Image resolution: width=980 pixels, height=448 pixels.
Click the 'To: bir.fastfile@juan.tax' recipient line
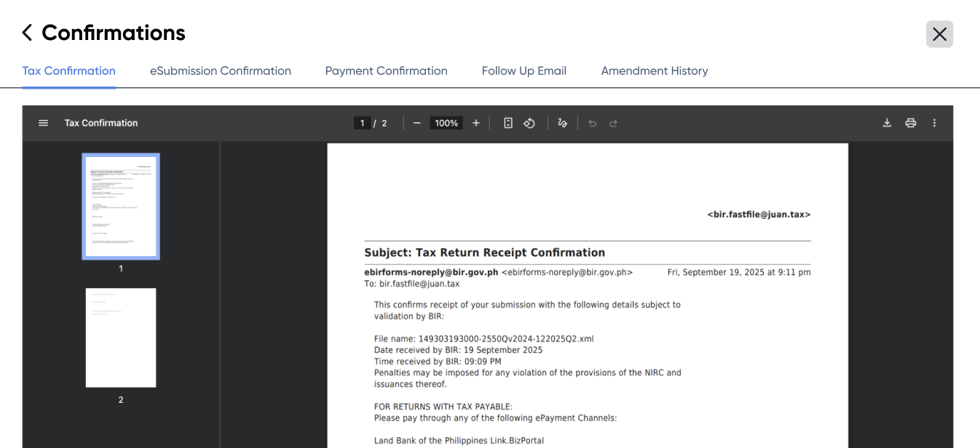[412, 284]
